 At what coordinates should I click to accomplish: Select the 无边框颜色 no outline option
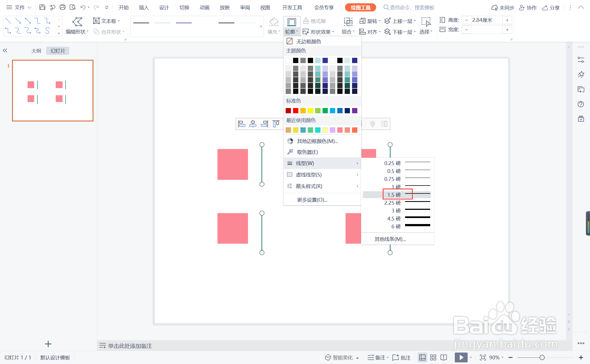click(309, 41)
